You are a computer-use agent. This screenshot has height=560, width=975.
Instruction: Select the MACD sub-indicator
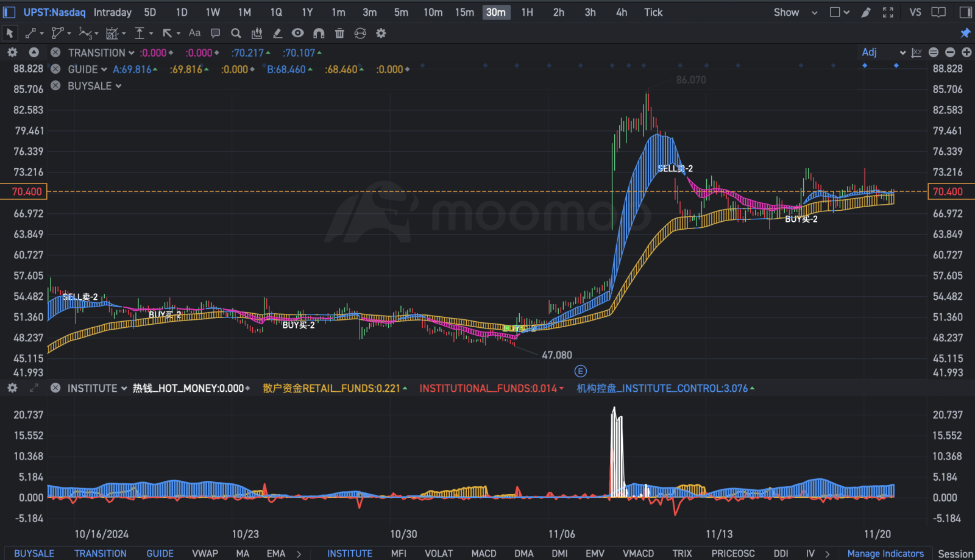point(484,553)
